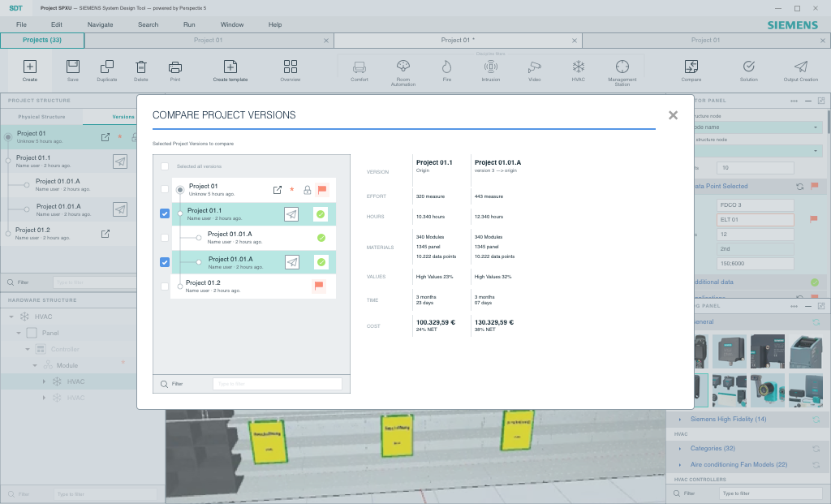
Task: Click the dialog filter input field
Action: 278,384
